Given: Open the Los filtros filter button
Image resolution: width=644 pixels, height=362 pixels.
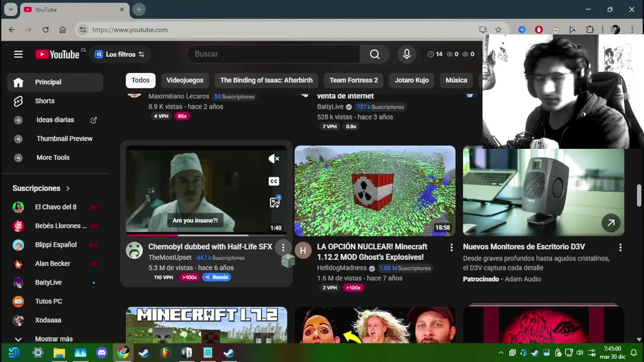Looking at the screenshot, I should click(x=120, y=54).
